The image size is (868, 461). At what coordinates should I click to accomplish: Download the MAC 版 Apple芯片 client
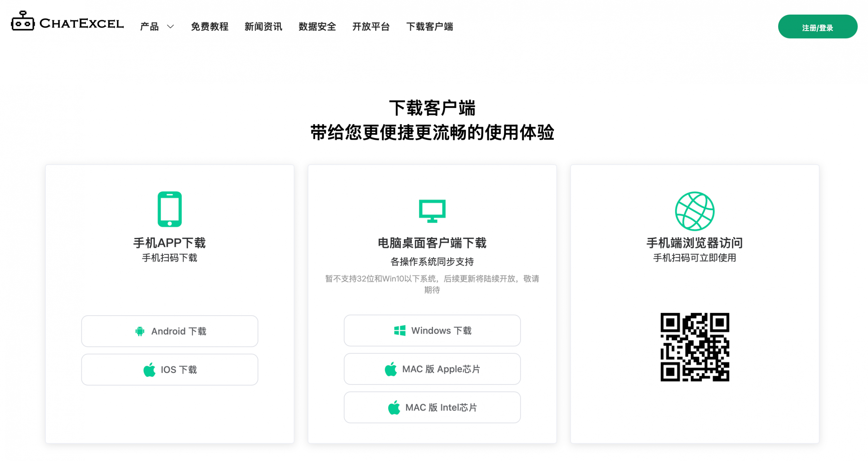tap(432, 369)
